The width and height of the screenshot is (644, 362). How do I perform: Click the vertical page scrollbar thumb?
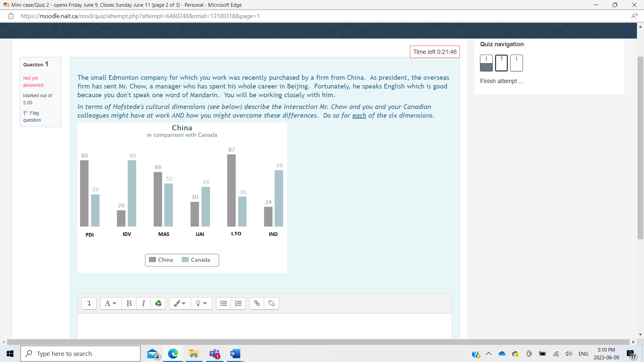(640, 147)
